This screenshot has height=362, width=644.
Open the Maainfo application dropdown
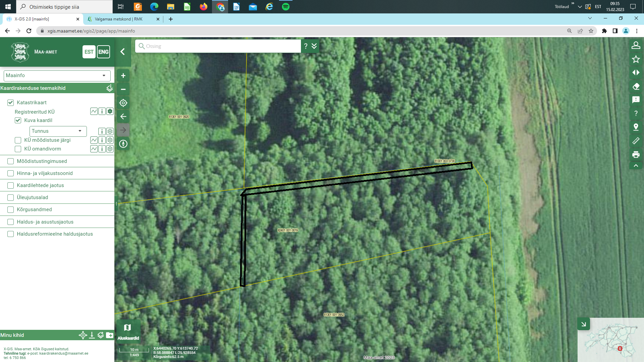[57, 75]
